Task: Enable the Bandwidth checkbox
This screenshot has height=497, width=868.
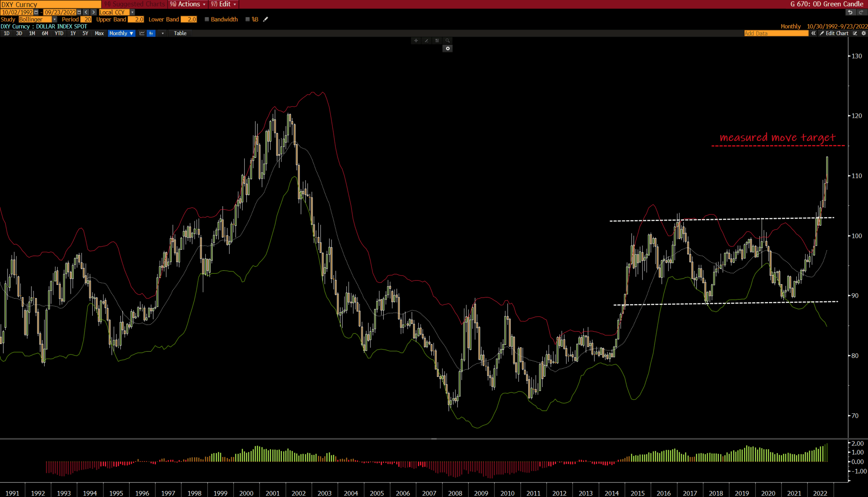Action: [207, 19]
